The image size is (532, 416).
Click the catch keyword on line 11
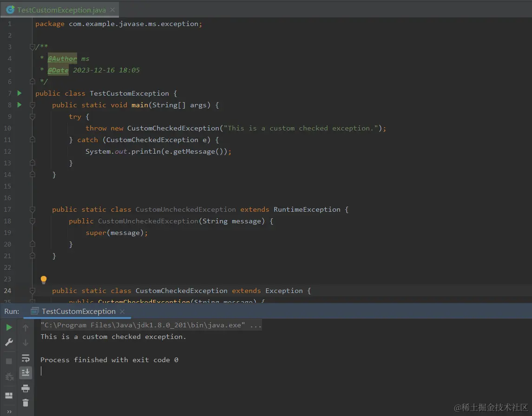point(87,140)
